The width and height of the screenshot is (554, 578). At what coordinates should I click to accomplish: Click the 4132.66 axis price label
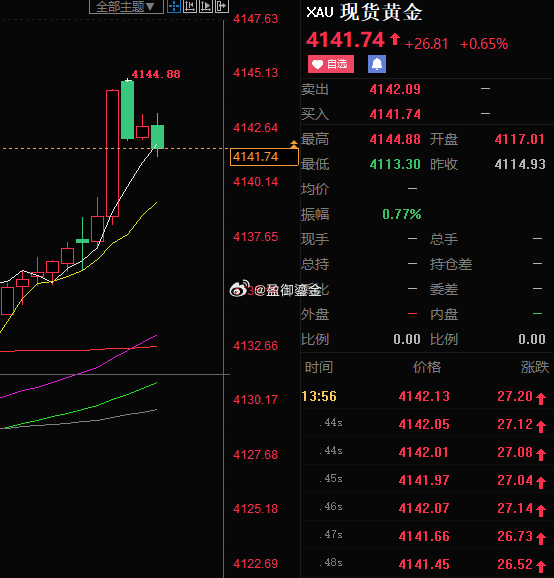coord(255,346)
